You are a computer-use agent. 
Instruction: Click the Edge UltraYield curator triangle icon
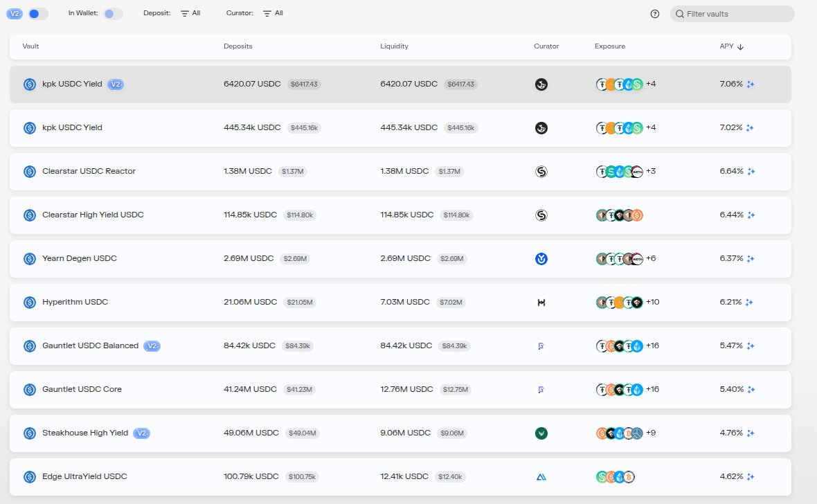tap(541, 476)
